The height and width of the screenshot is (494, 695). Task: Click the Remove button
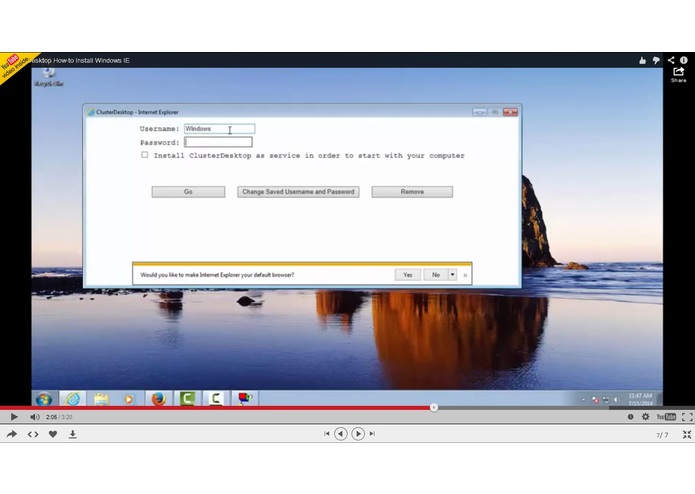point(412,192)
